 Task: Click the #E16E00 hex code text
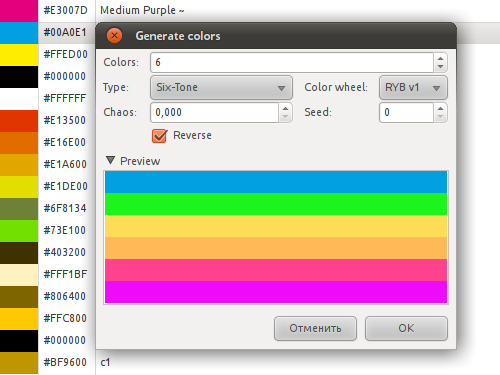(65, 142)
